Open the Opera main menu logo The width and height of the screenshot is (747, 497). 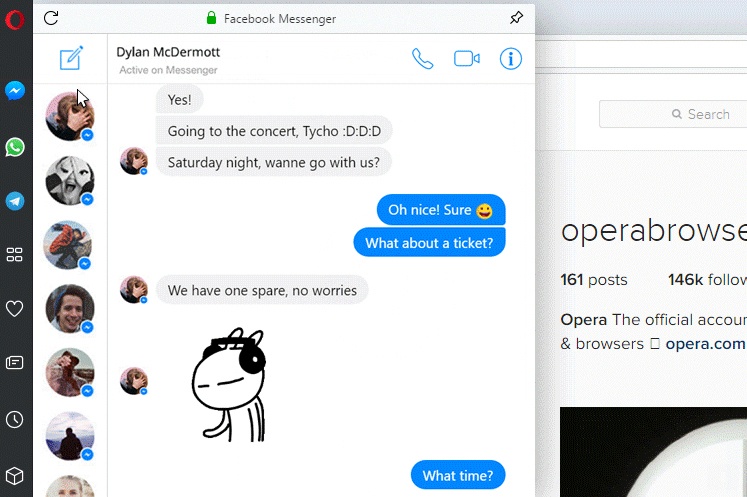tap(15, 20)
